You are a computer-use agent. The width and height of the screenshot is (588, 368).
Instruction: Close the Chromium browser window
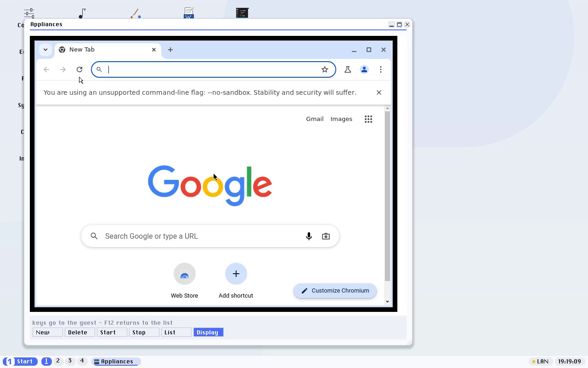[x=384, y=50]
